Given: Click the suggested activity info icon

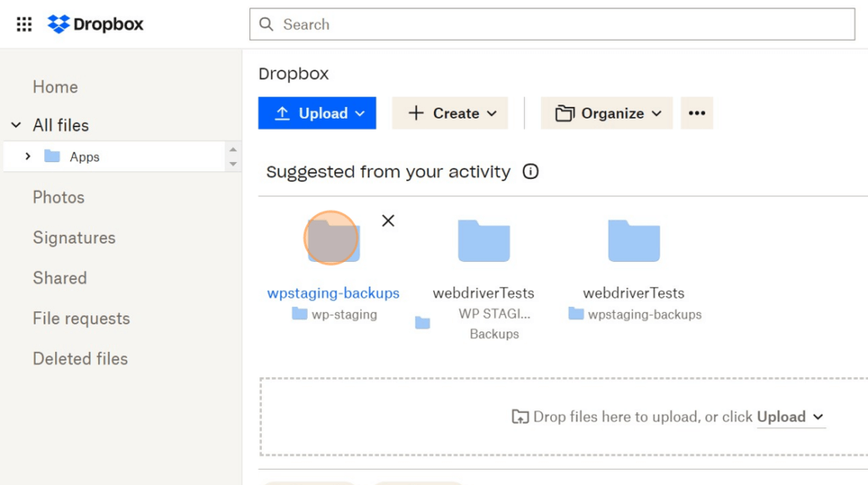Looking at the screenshot, I should tap(531, 171).
